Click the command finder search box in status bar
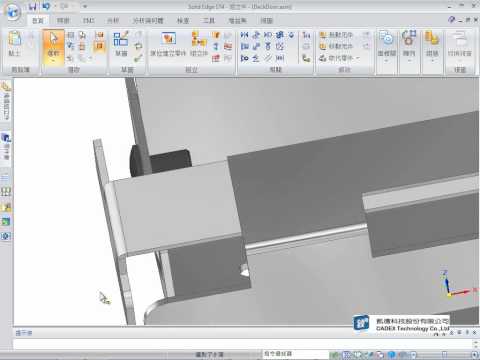This screenshot has height=360, width=480. [x=295, y=354]
